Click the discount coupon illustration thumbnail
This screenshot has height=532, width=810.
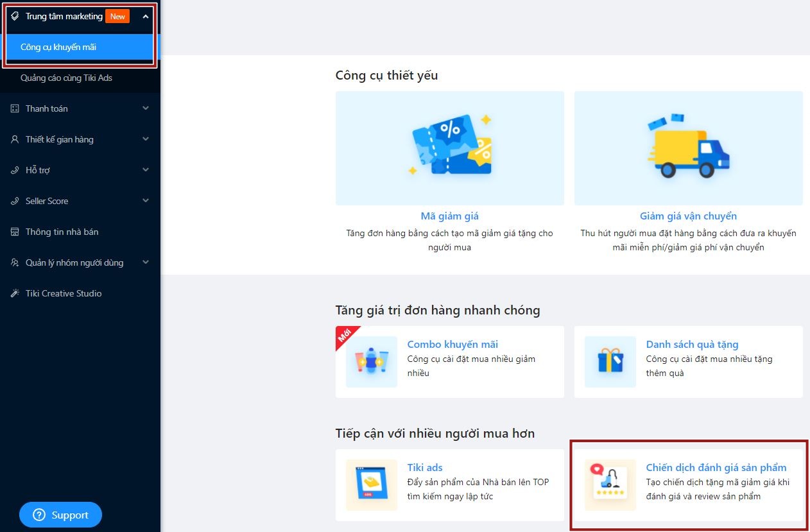[x=449, y=148]
